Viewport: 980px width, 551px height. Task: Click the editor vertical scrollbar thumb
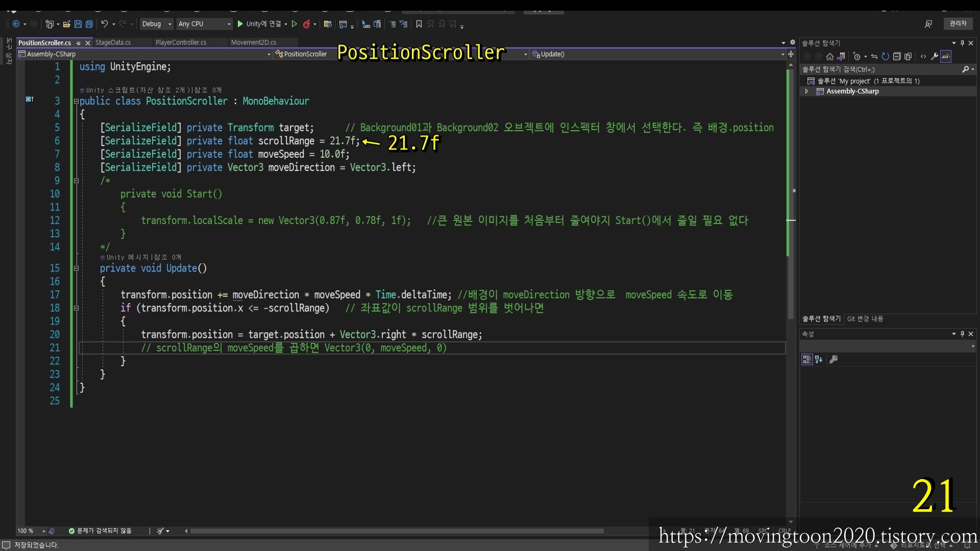[791, 194]
